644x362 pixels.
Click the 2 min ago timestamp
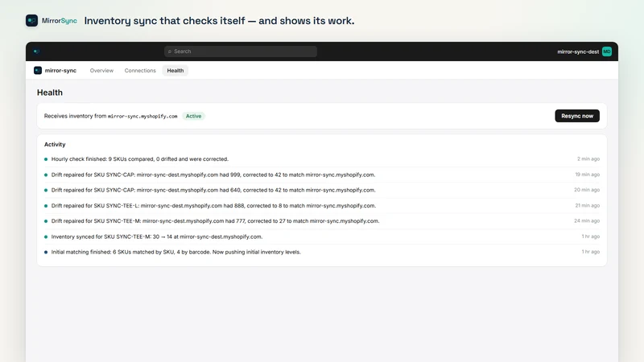click(588, 158)
